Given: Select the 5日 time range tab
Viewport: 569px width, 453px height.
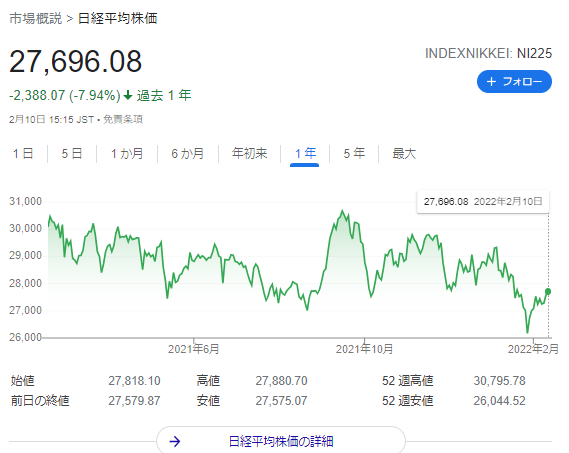Looking at the screenshot, I should tap(72, 154).
